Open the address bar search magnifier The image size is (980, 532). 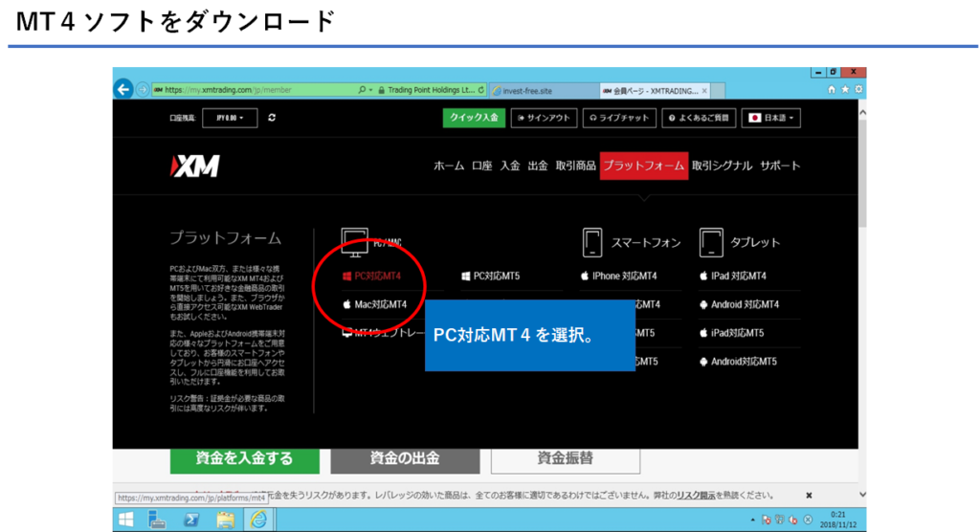coord(362,90)
